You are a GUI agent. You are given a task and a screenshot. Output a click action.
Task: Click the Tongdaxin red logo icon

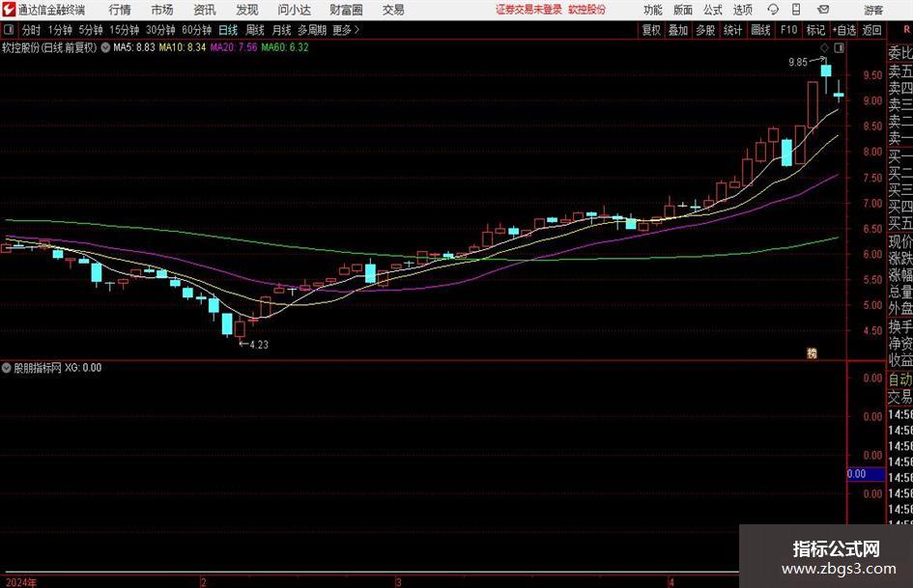(9, 10)
